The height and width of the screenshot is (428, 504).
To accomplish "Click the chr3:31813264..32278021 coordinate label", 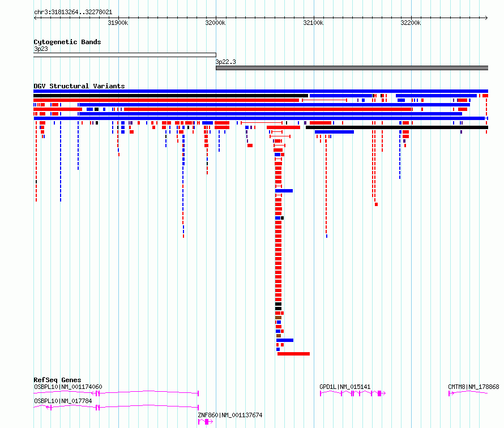I will click(x=73, y=12).
